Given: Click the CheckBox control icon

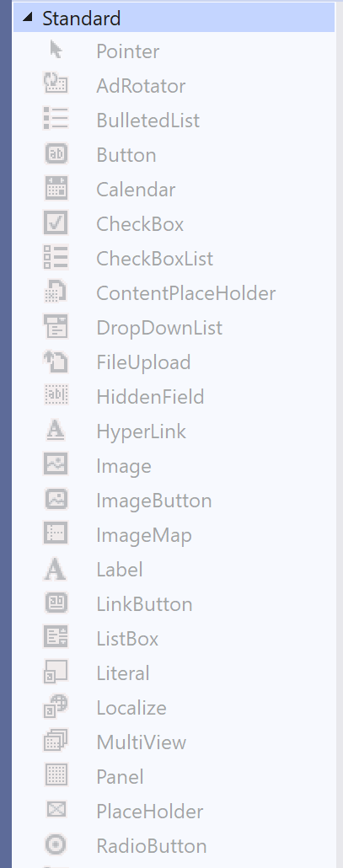Looking at the screenshot, I should (56, 222).
